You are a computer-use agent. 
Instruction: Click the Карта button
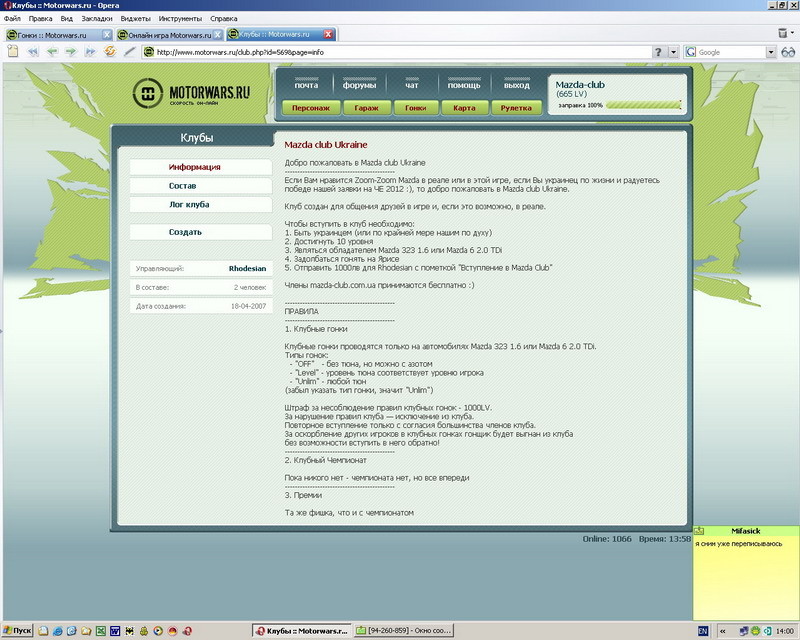click(464, 108)
